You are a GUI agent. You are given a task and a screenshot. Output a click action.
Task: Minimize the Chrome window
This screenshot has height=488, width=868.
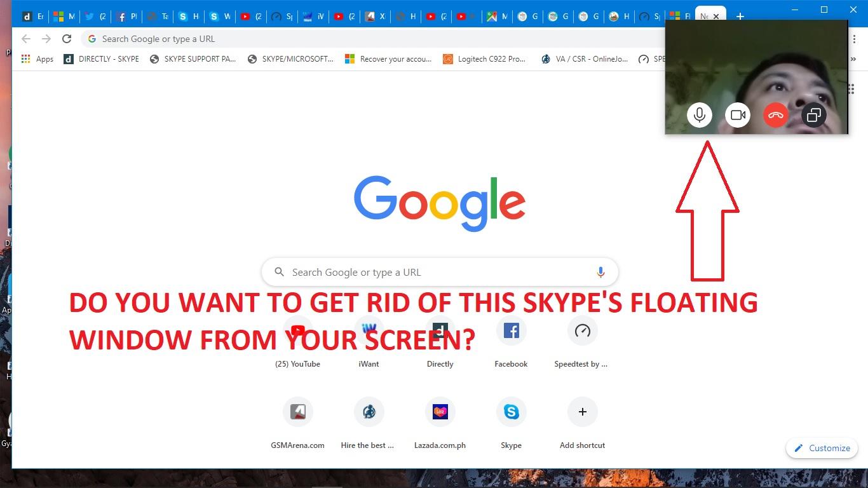pos(795,10)
